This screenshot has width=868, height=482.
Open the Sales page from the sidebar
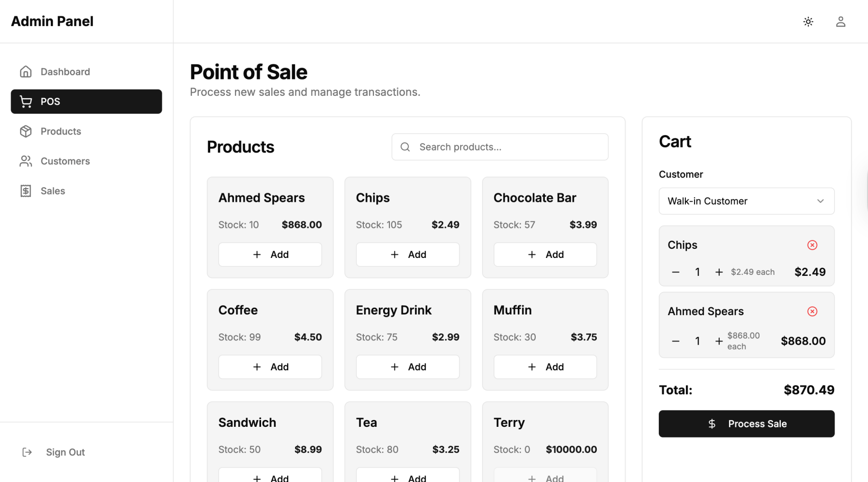[52, 191]
